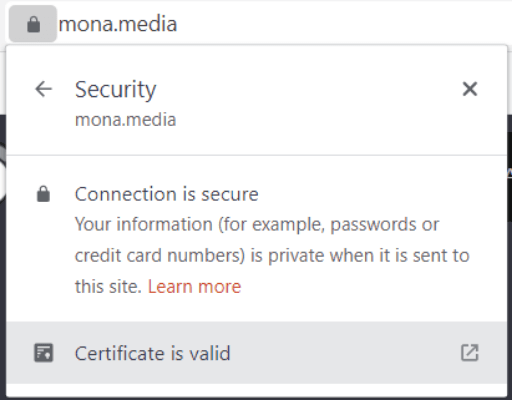Close the Security popup with the X
This screenshot has width=513, height=400.
(470, 89)
